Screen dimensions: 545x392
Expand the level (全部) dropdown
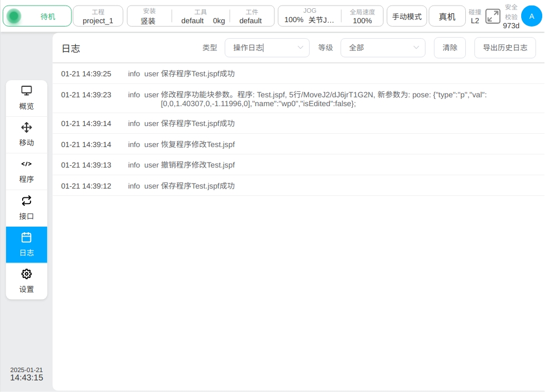382,48
